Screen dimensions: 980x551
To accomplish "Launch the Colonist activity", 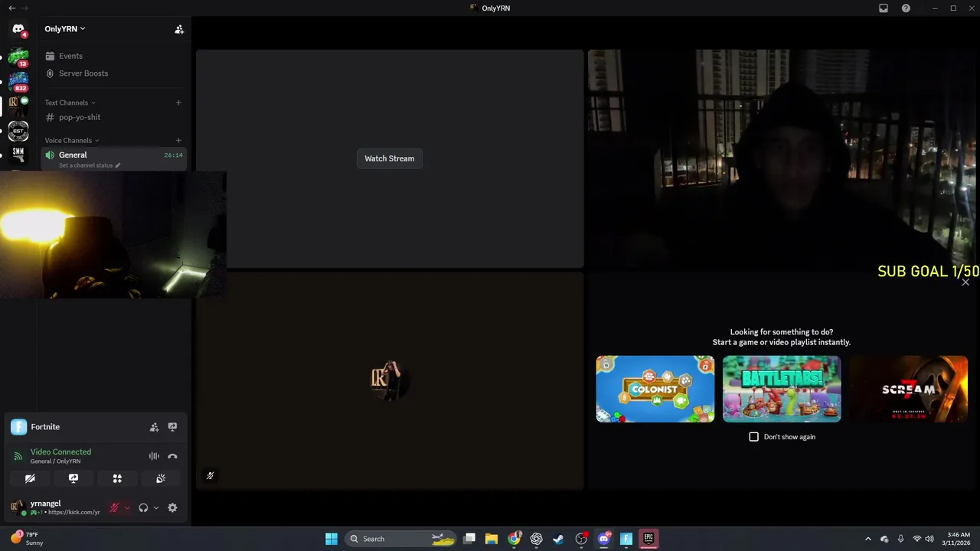I will (655, 389).
